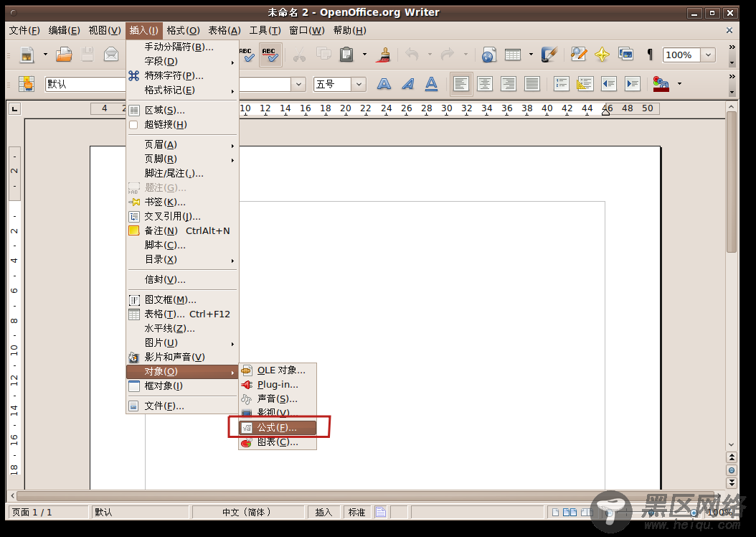Run the spellcheck ABC icon

coord(246,55)
